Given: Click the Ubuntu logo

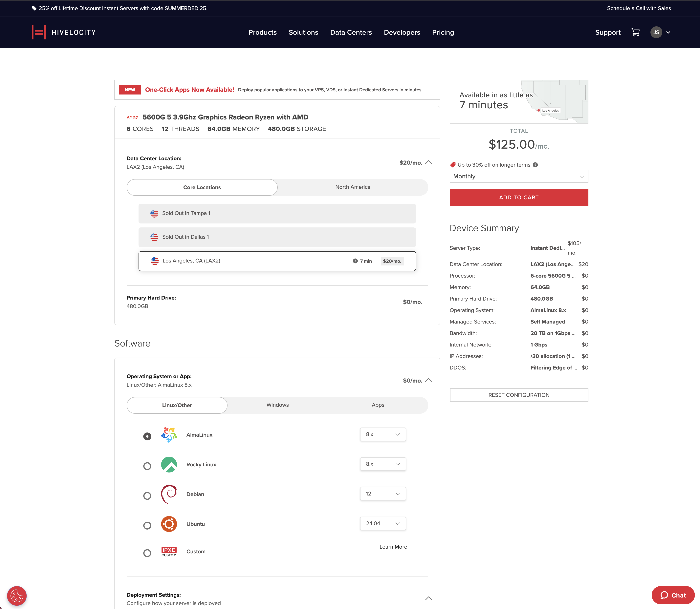Looking at the screenshot, I should pos(169,524).
